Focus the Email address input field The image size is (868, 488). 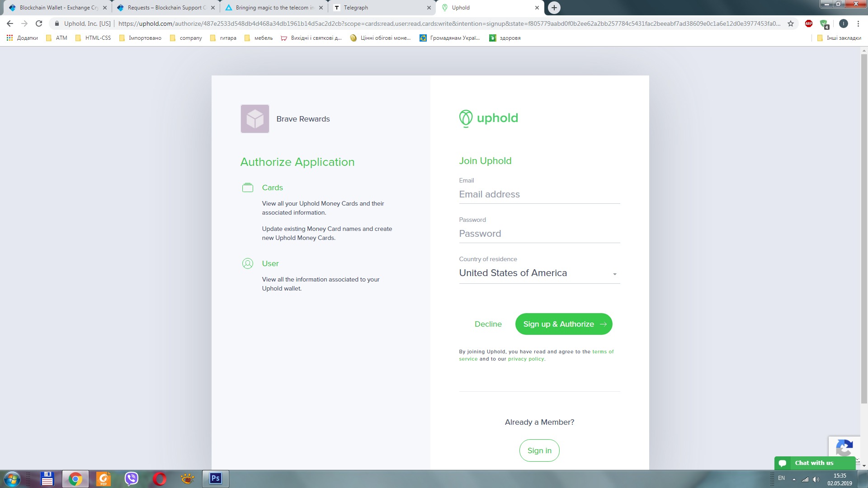point(539,194)
